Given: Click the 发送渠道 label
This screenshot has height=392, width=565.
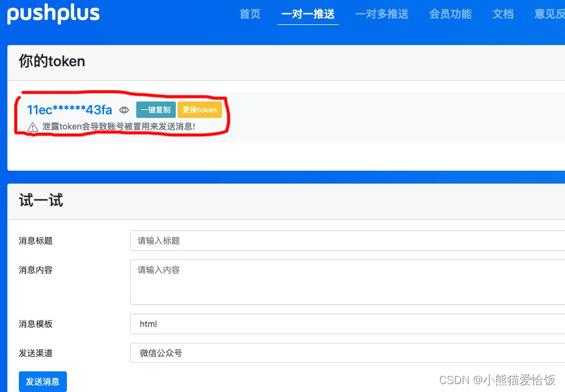Looking at the screenshot, I should (x=36, y=353).
